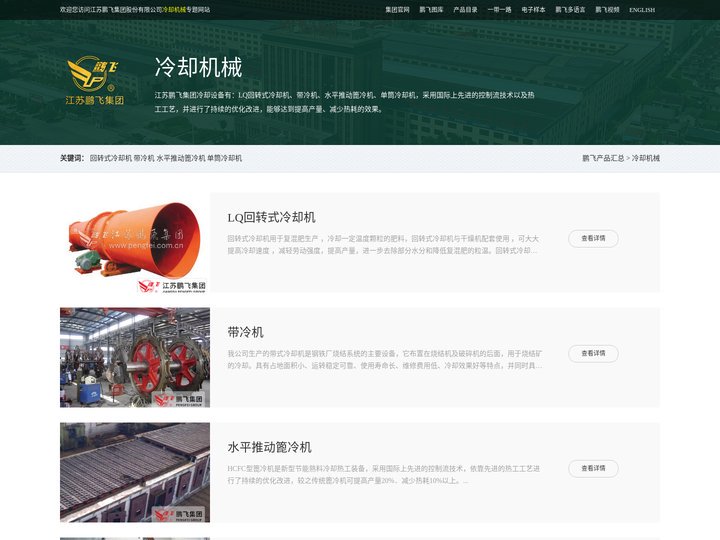This screenshot has height=540, width=720.
Task: Click keyword 单筒冷却机
Action: tap(225, 158)
